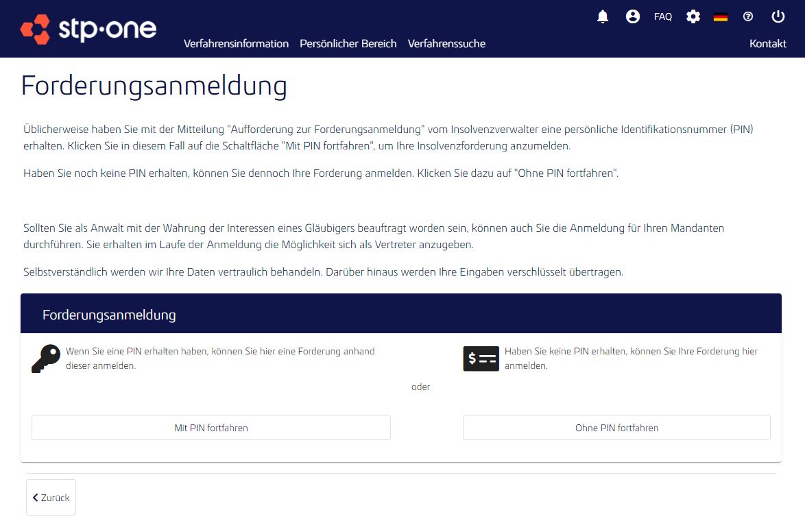Open the Kontakt page
Image resolution: width=805 pixels, height=532 pixels.
(767, 43)
